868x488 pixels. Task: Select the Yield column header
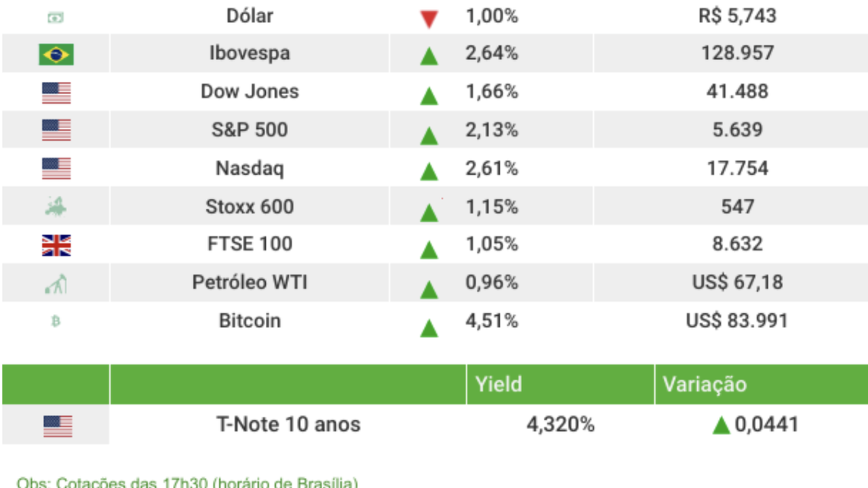click(498, 384)
